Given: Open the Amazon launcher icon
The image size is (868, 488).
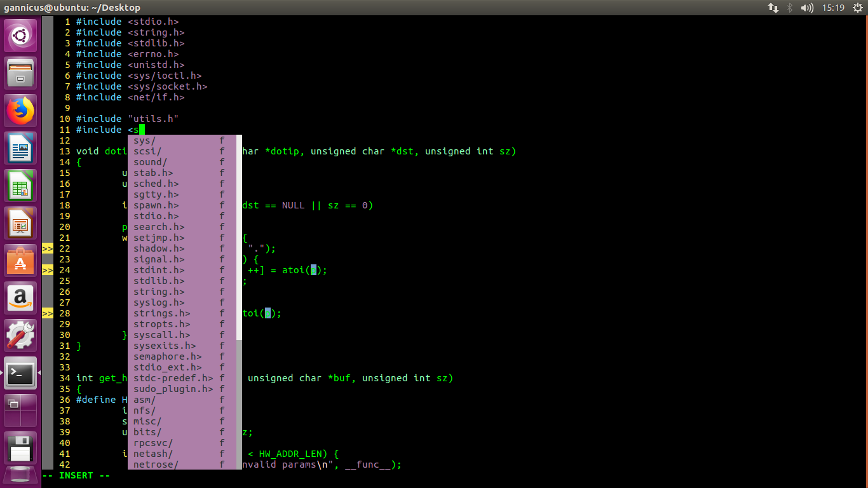Looking at the screenshot, I should (21, 298).
